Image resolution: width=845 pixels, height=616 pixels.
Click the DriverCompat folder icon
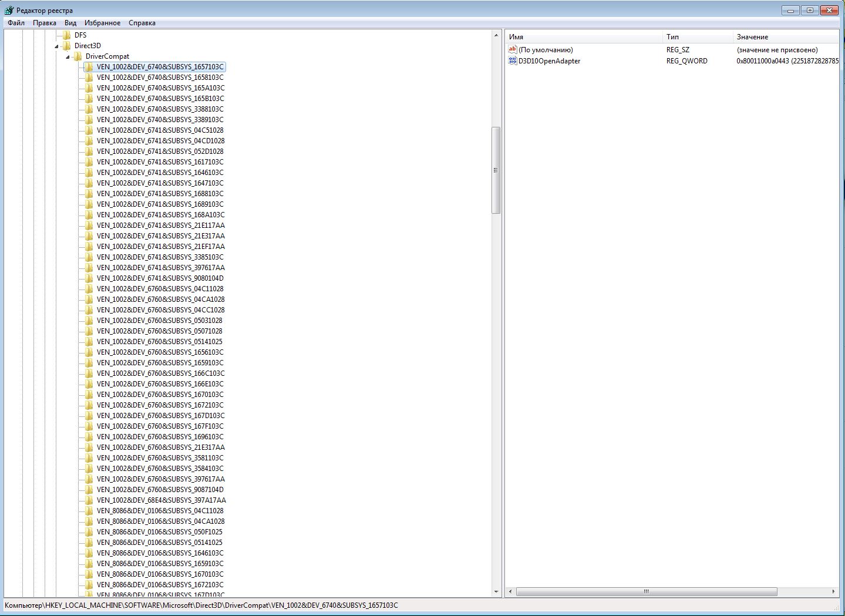(x=78, y=56)
